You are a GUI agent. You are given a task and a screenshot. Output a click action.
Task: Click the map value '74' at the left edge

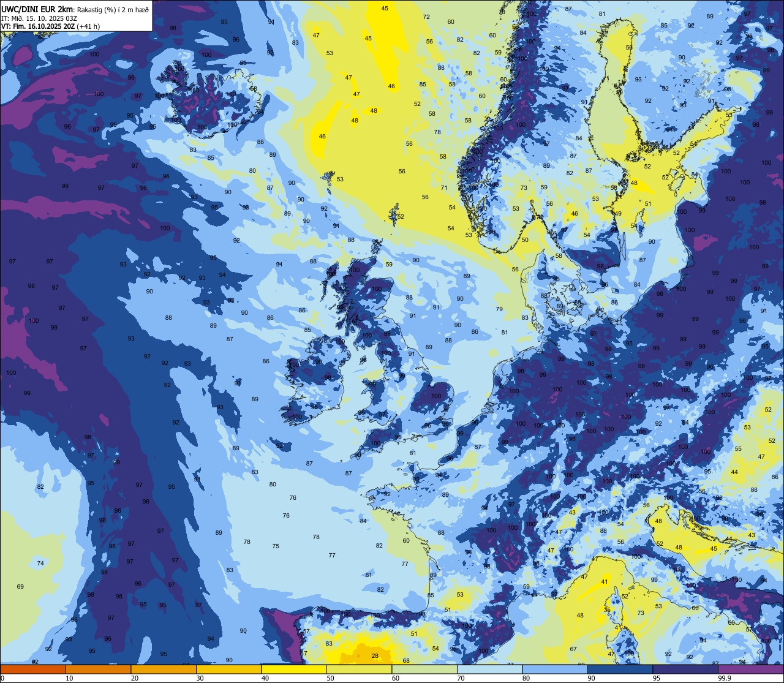(40, 564)
